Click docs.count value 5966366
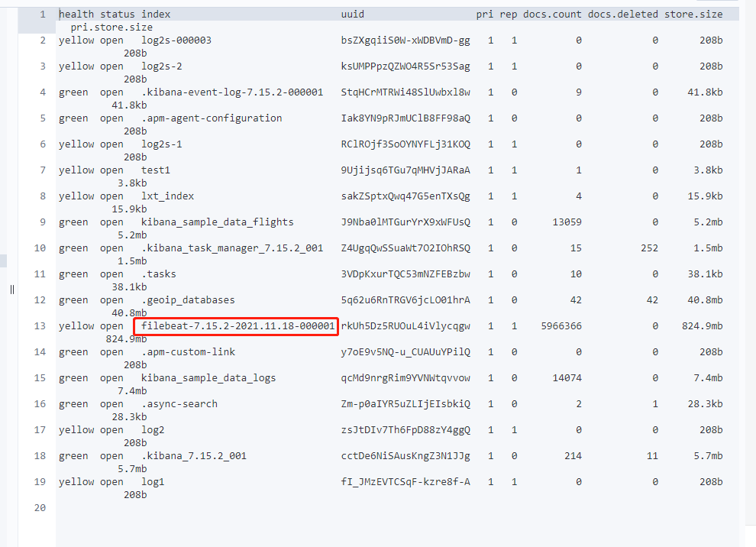Screen dimensions: 756x547 (x=561, y=326)
